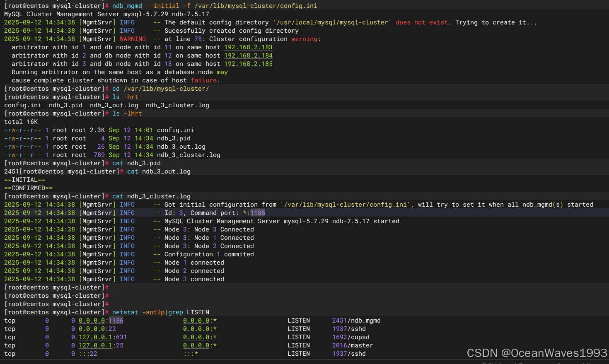The height and width of the screenshot is (364, 609).
Task: Click the 'Node 2 connected' log message
Action: click(x=194, y=271)
